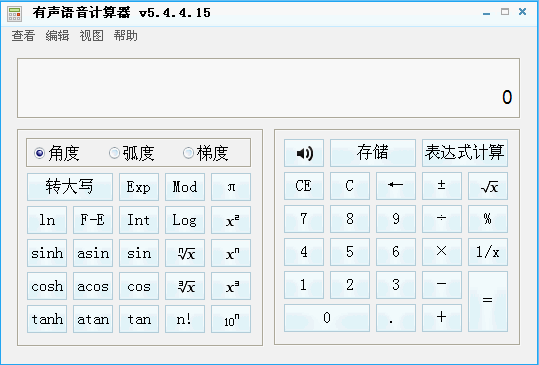Toggle the speaker sound icon button

(x=304, y=153)
